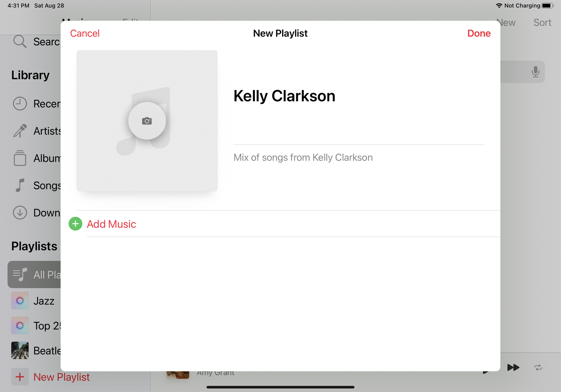Confirm playlist with Done button
Screen dimensions: 561x392
pyautogui.click(x=479, y=33)
